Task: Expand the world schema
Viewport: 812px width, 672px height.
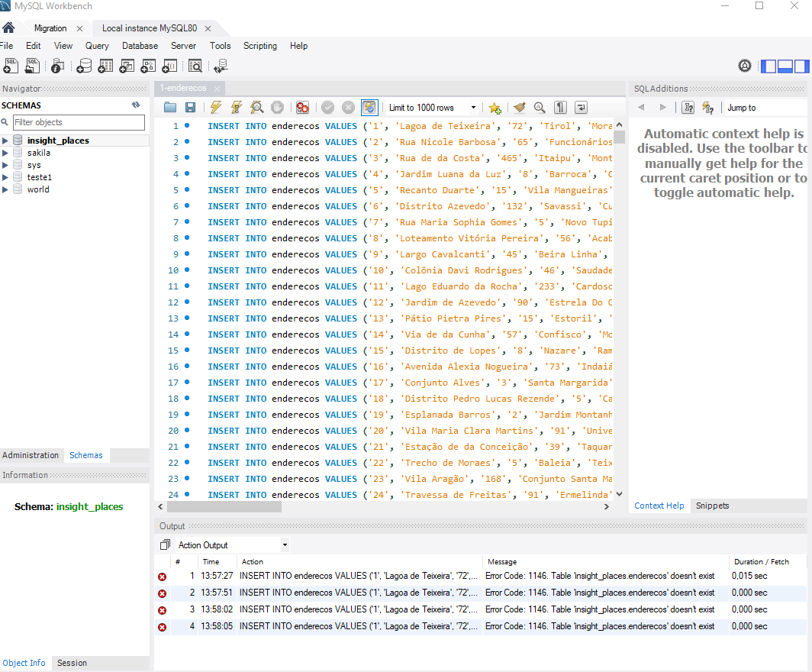Action: [5, 189]
